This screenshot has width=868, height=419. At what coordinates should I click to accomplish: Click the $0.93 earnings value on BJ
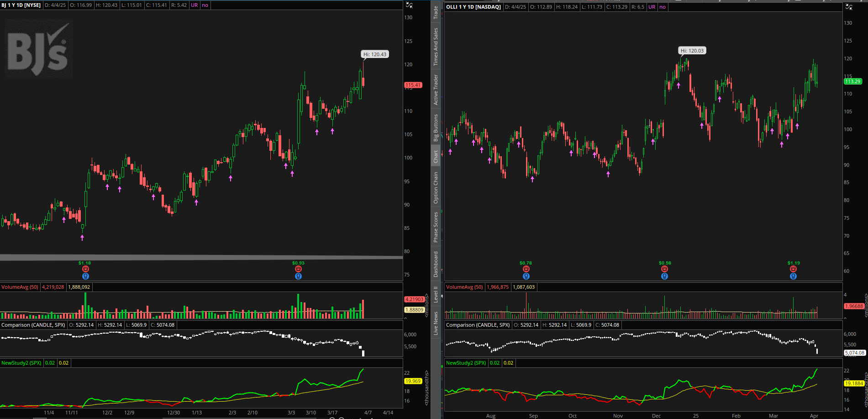click(x=298, y=263)
